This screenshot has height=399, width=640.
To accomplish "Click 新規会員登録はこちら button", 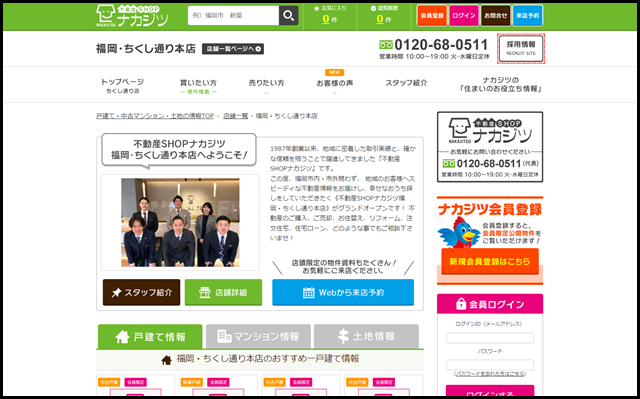I will click(x=490, y=262).
